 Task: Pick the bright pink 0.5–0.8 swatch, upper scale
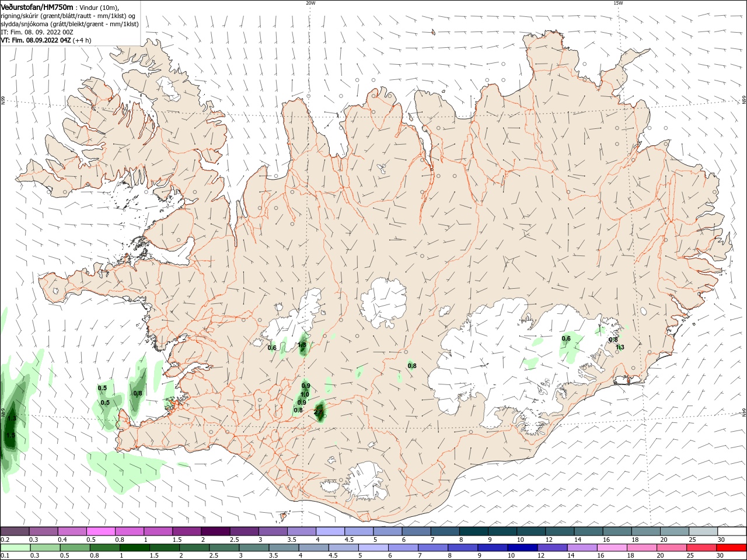[100, 531]
